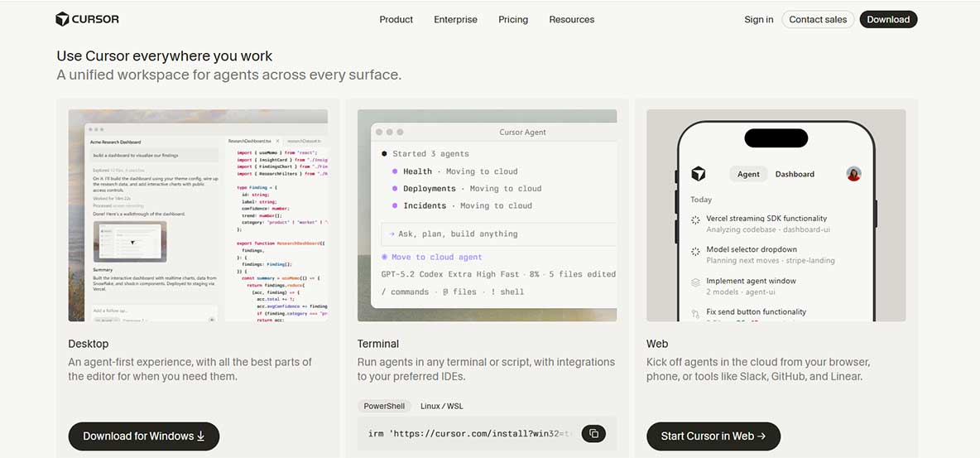Click Contact sales button
980x458 pixels.
pos(818,19)
